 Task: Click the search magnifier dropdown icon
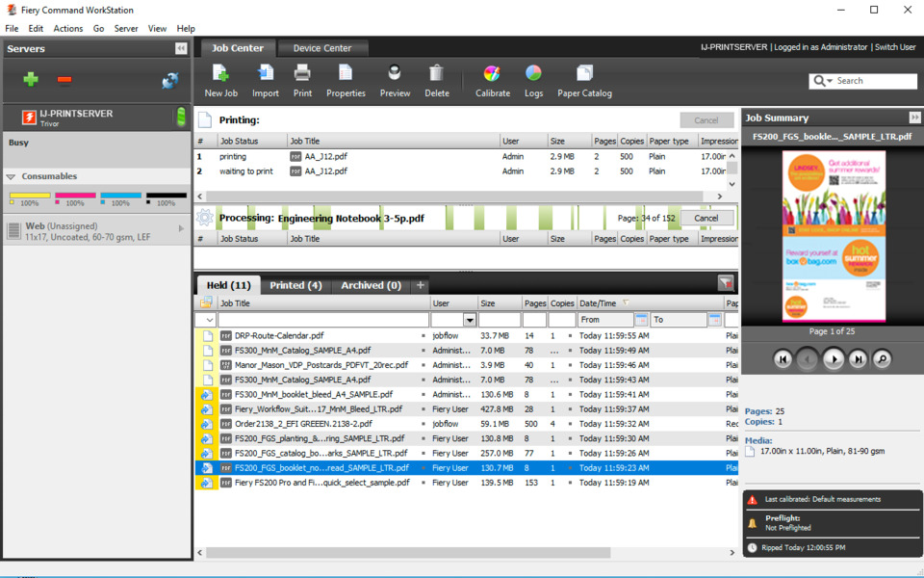[x=823, y=81]
